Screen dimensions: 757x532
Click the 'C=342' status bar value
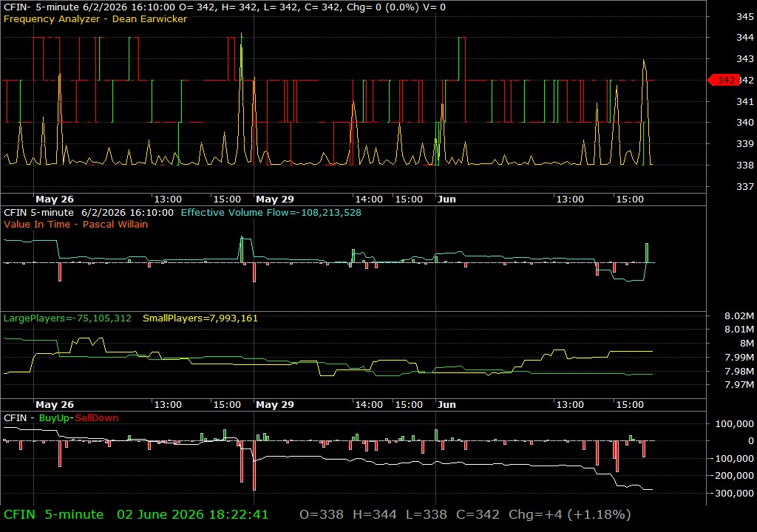coord(478,514)
